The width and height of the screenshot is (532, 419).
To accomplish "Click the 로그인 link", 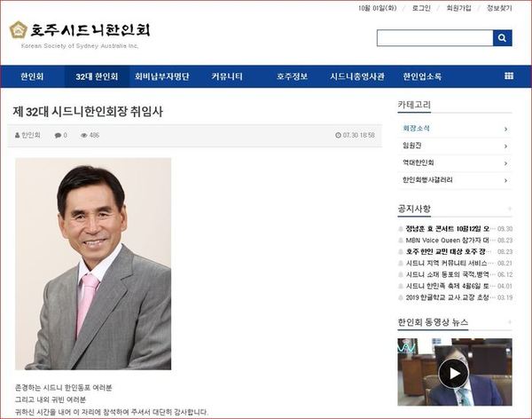I will [x=421, y=8].
